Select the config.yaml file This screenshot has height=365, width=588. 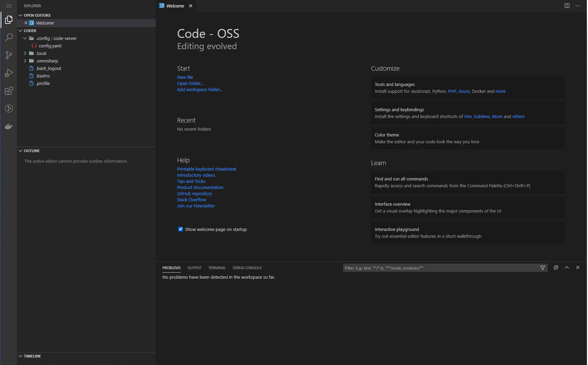[x=86, y=46]
